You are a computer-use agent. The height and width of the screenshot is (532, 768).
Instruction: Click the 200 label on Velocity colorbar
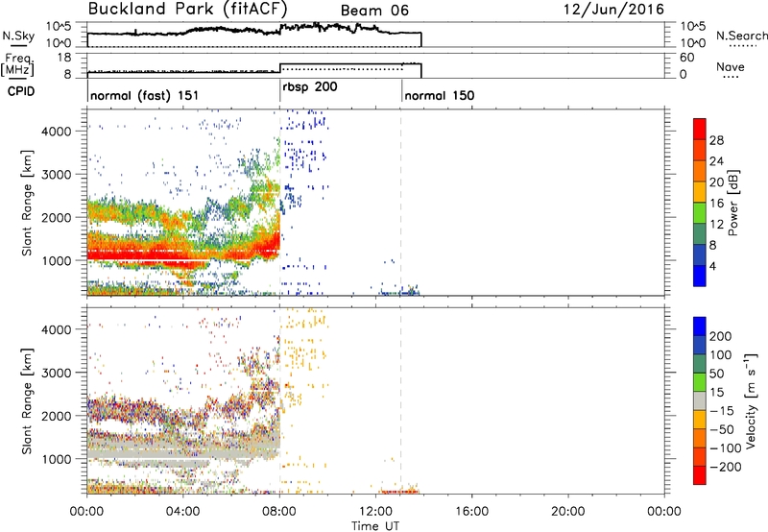[x=721, y=336]
